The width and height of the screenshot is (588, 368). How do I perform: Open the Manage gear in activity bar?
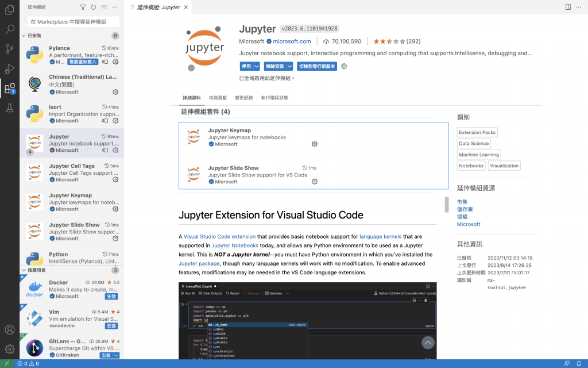(10, 349)
